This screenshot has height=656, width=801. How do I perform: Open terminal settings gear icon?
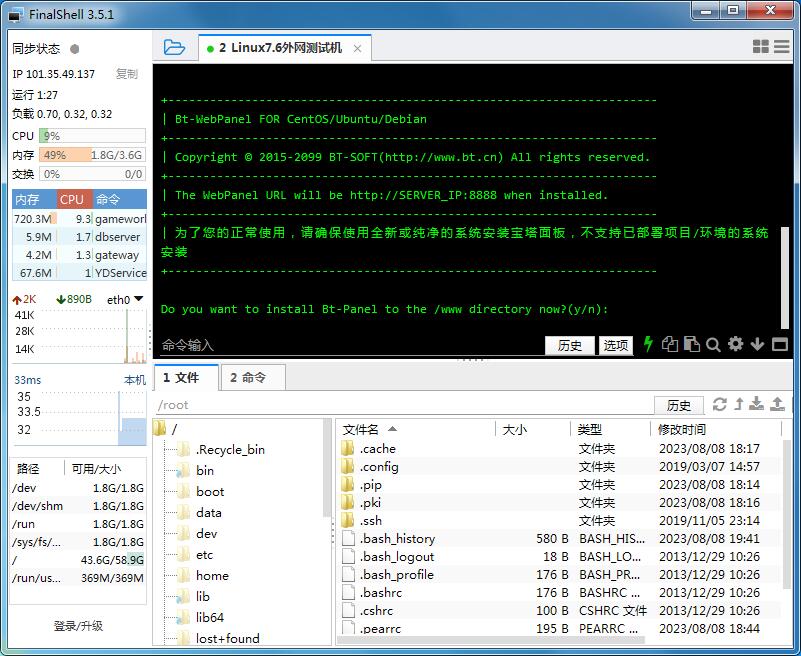736,344
